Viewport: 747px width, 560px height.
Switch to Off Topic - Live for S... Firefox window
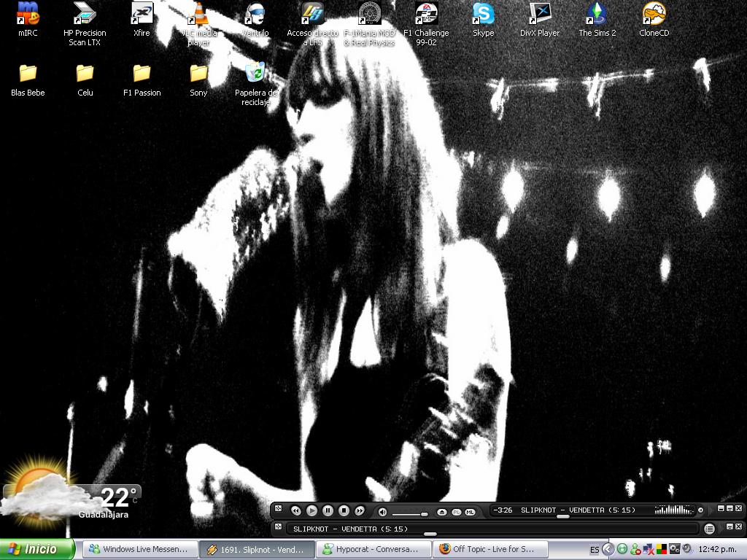pos(491,550)
